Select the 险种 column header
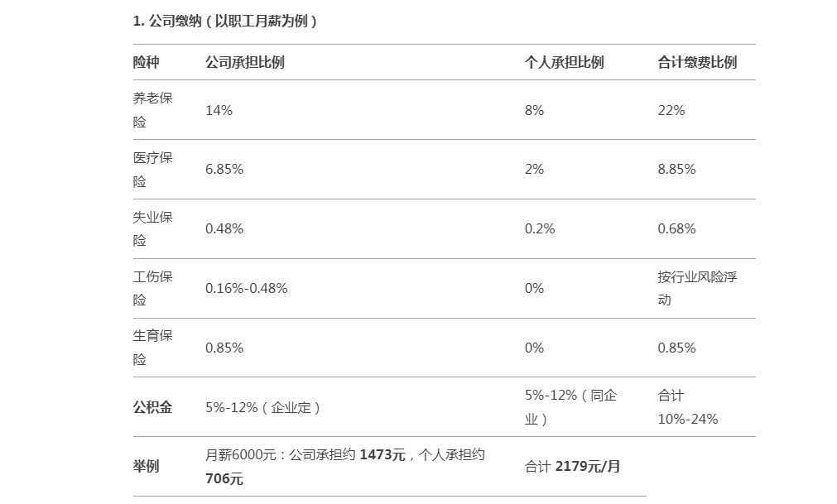 [x=146, y=62]
